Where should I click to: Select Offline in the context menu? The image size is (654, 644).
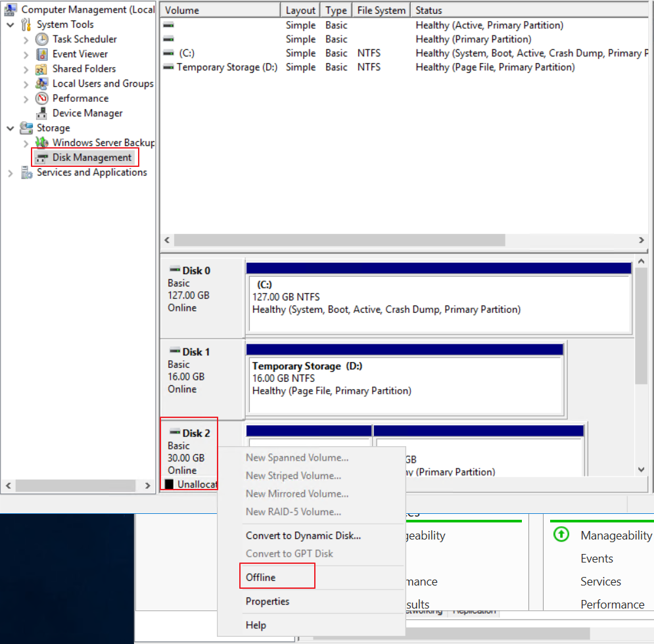tap(261, 578)
